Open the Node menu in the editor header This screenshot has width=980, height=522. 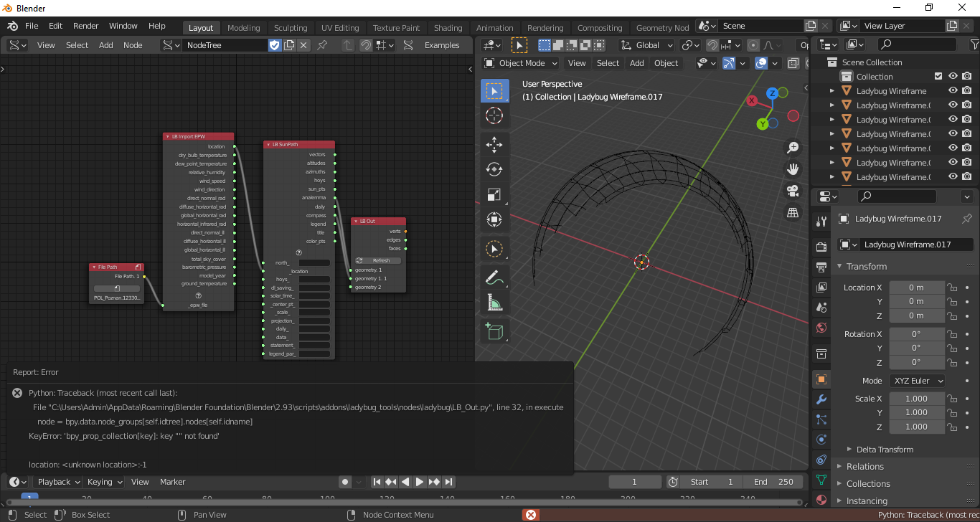pyautogui.click(x=132, y=44)
